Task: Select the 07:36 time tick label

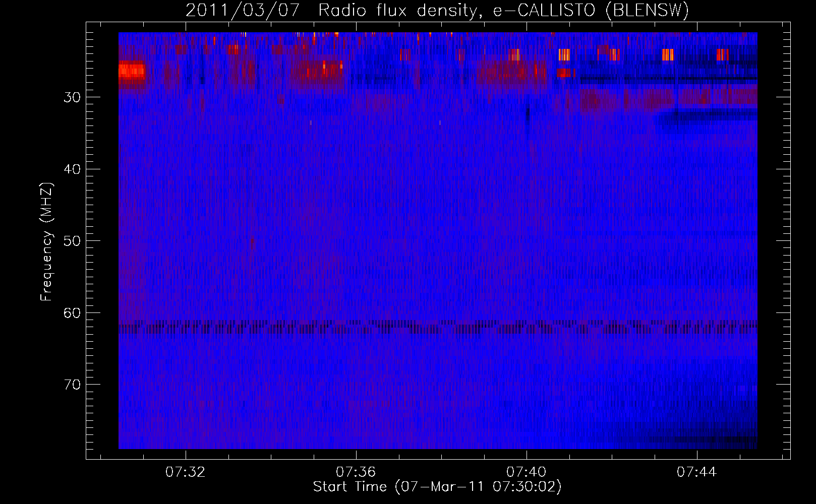Action: [356, 472]
